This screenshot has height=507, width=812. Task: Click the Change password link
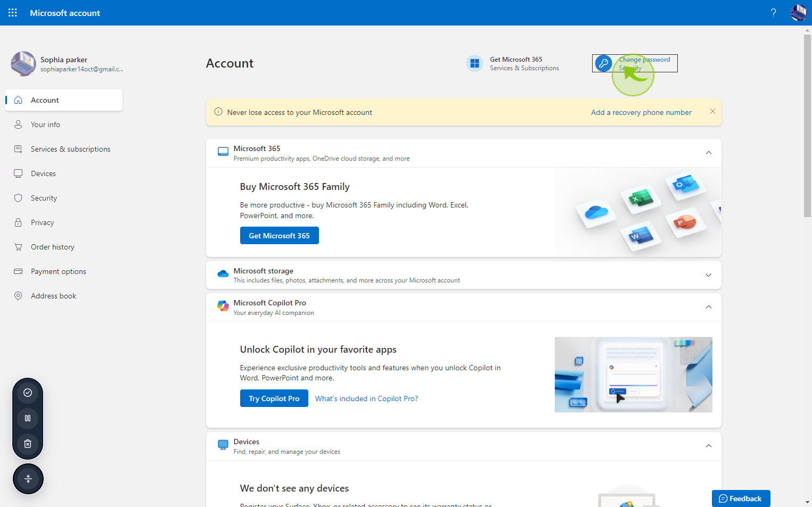(x=635, y=63)
